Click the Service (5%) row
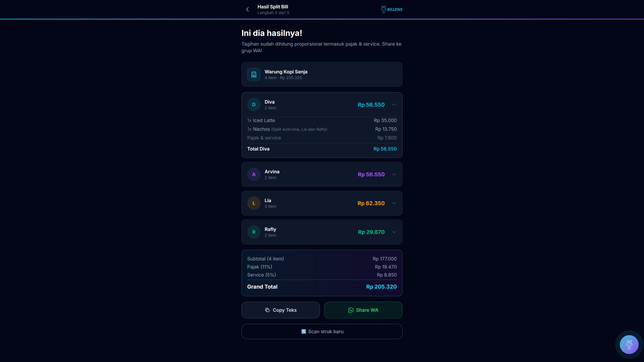Viewport: 644px width, 362px height. tap(322, 275)
